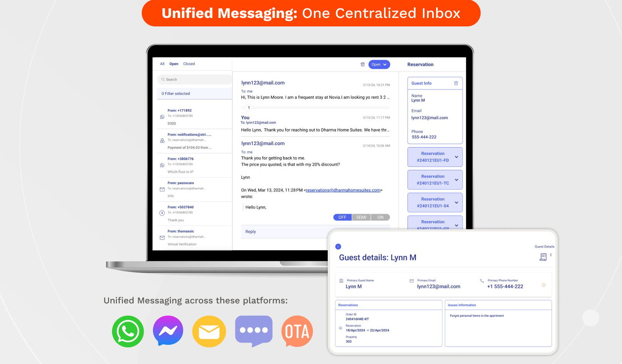Open conversation from +3806776
The height and width of the screenshot is (364, 622).
[195, 165]
